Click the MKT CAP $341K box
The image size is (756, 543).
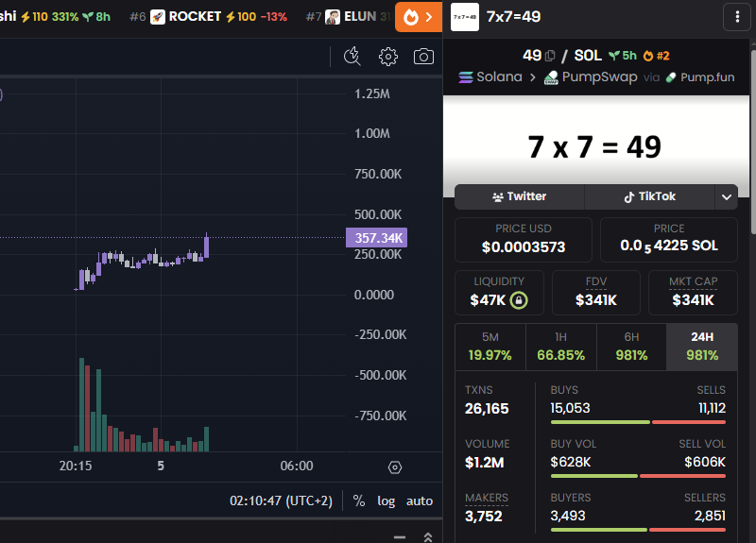(693, 293)
